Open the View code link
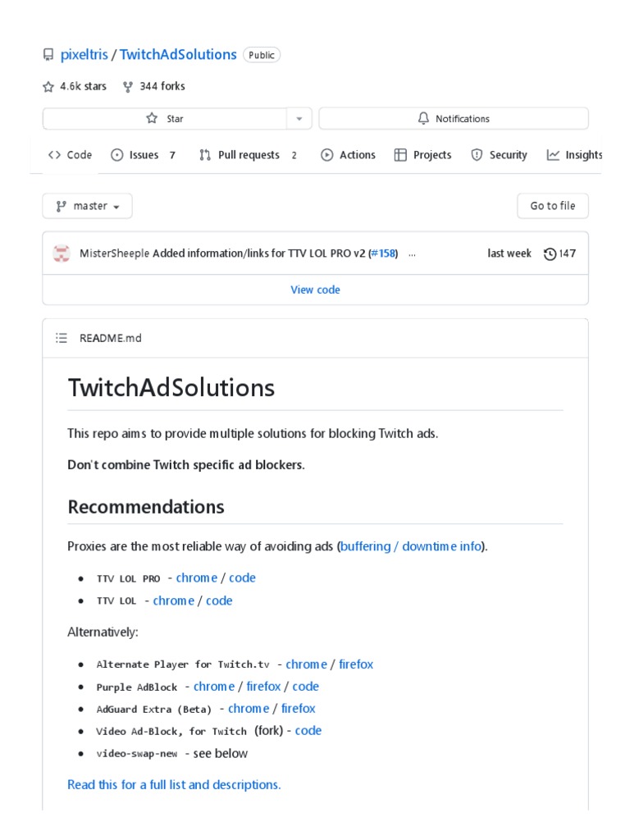Screen dimensions: 630x840 pyautogui.click(x=315, y=290)
